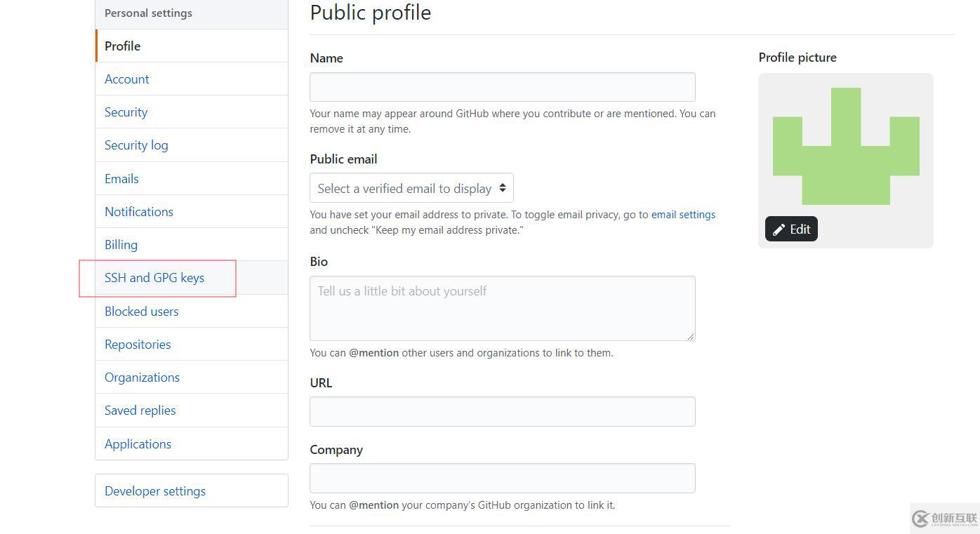Focus the Bio text area
Screen dimensions: 980x534
503,308
